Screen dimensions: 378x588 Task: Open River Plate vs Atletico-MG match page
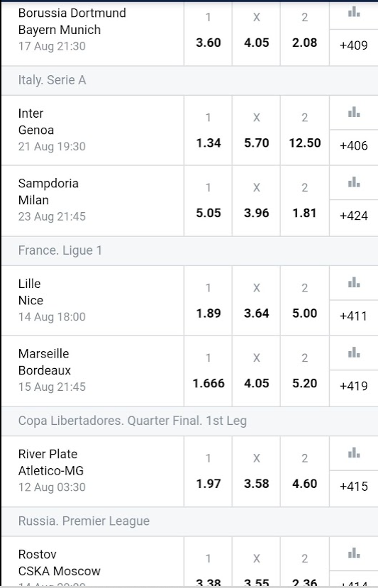coord(92,471)
